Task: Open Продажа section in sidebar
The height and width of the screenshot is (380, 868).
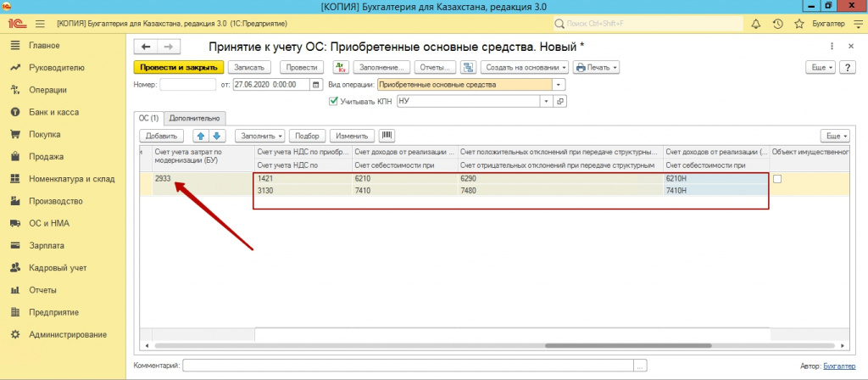Action: tap(46, 157)
